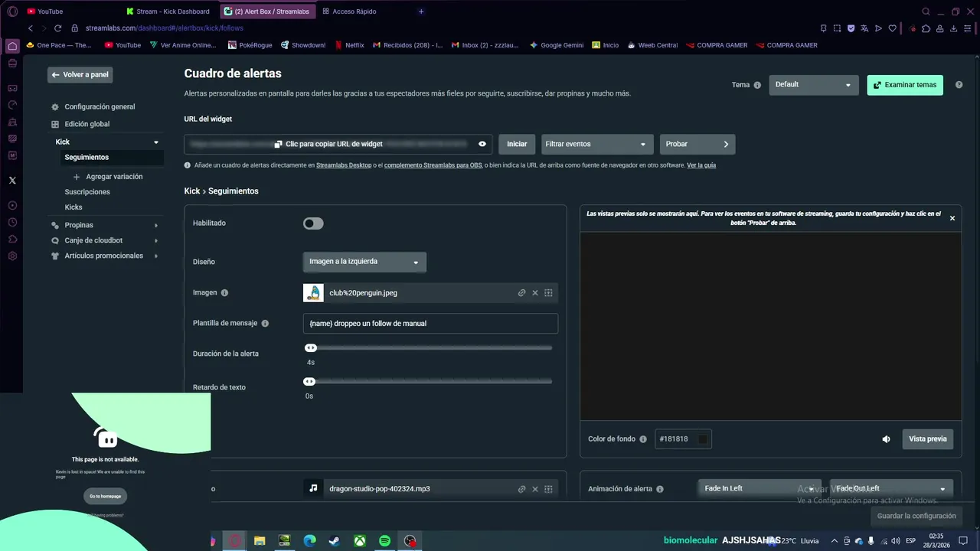Open Spotify from the taskbar
The width and height of the screenshot is (980, 551).
pyautogui.click(x=384, y=541)
